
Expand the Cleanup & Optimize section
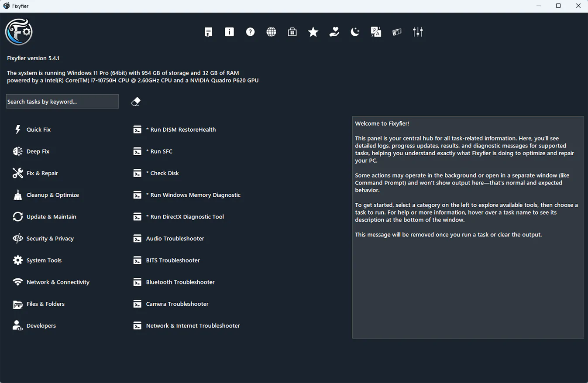pos(53,195)
